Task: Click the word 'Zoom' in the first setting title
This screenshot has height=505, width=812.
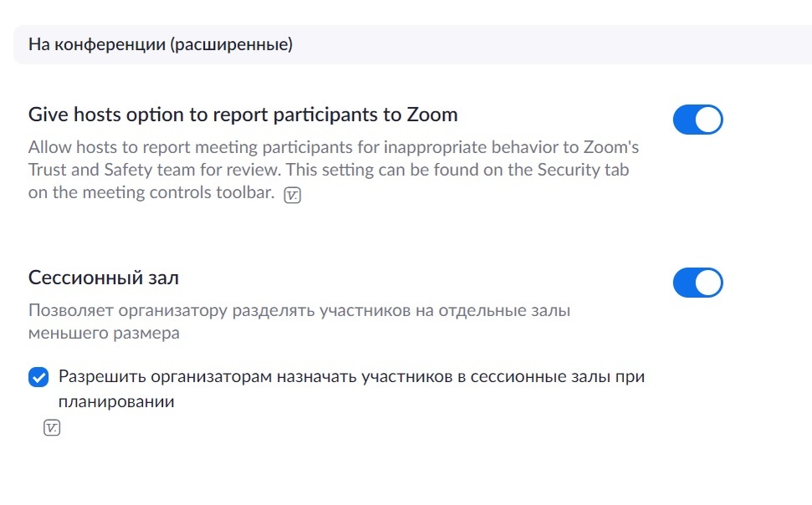Action: 432,115
